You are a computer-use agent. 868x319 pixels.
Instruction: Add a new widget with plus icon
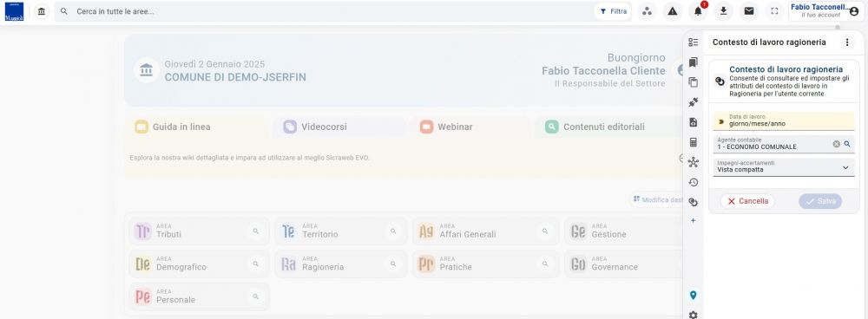693,220
